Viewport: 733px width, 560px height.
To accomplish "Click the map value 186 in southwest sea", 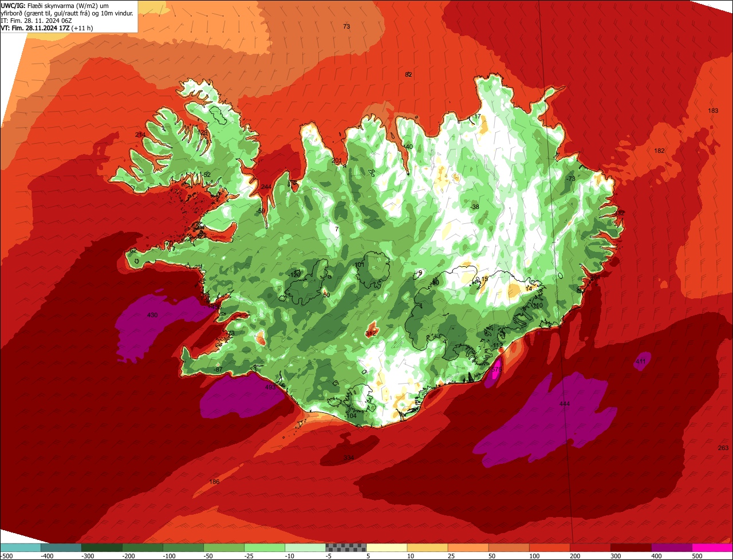I will pos(214,482).
